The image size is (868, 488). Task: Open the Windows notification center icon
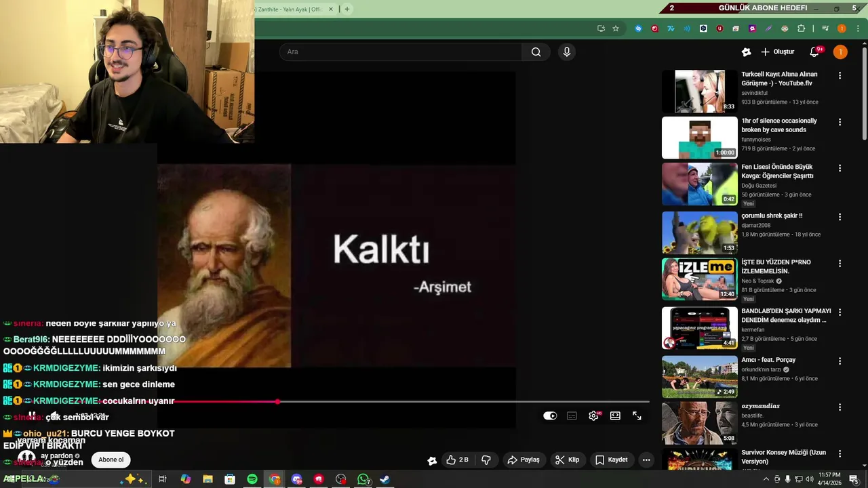[854, 479]
